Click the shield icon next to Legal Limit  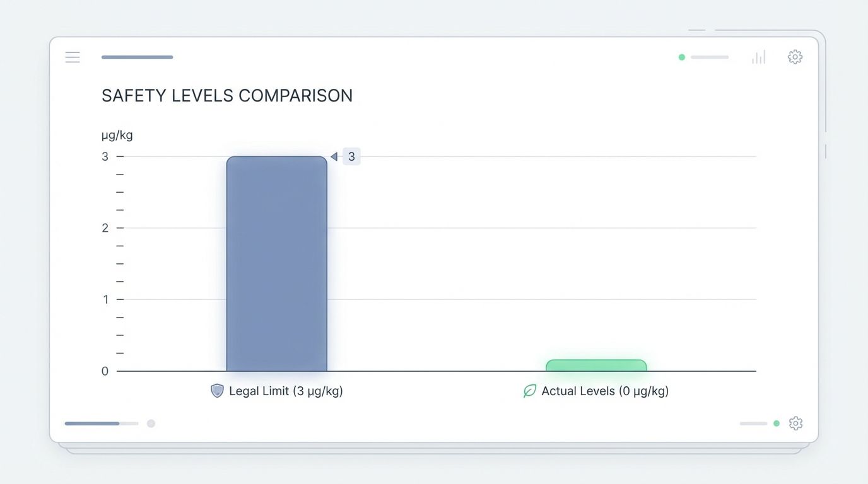[x=217, y=391]
